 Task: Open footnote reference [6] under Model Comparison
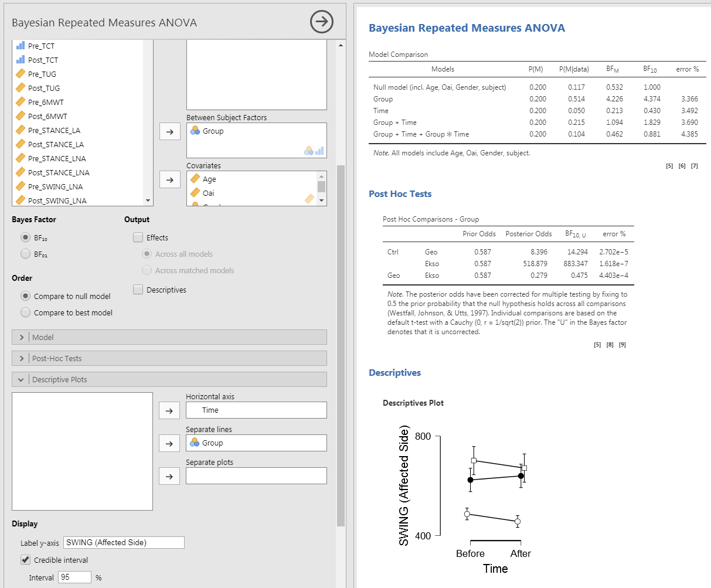(x=682, y=166)
